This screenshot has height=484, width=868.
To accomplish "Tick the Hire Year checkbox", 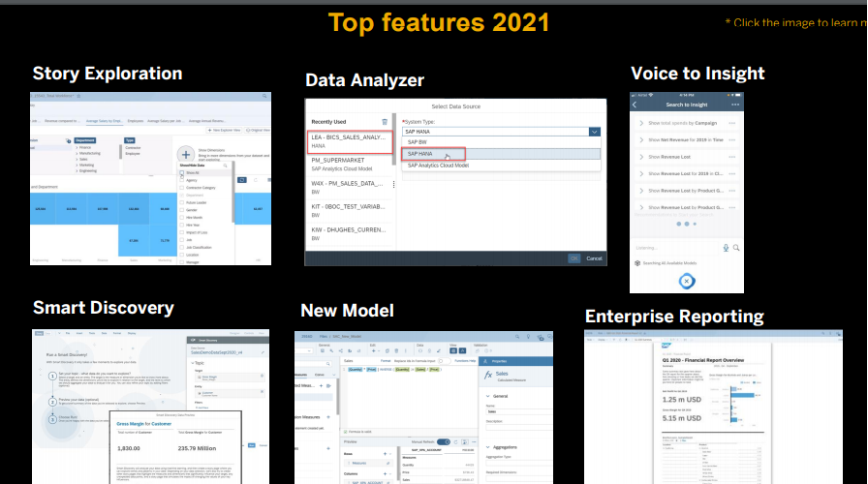I will (181, 226).
